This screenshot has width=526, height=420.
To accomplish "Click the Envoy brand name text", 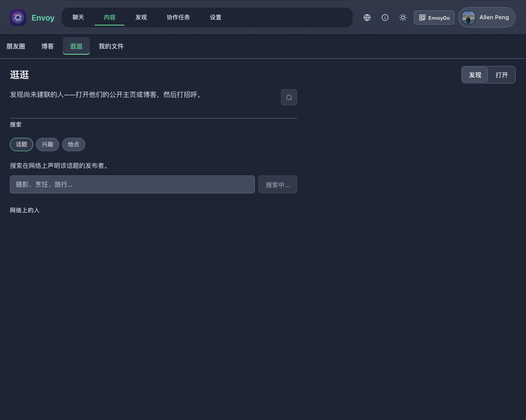I will pyautogui.click(x=43, y=18).
